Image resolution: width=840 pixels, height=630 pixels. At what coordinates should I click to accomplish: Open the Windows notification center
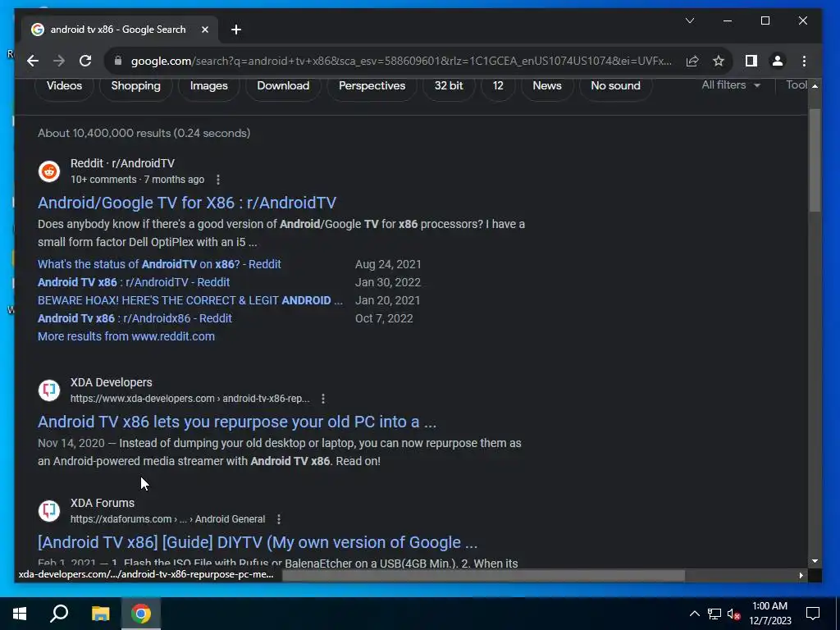click(x=813, y=614)
